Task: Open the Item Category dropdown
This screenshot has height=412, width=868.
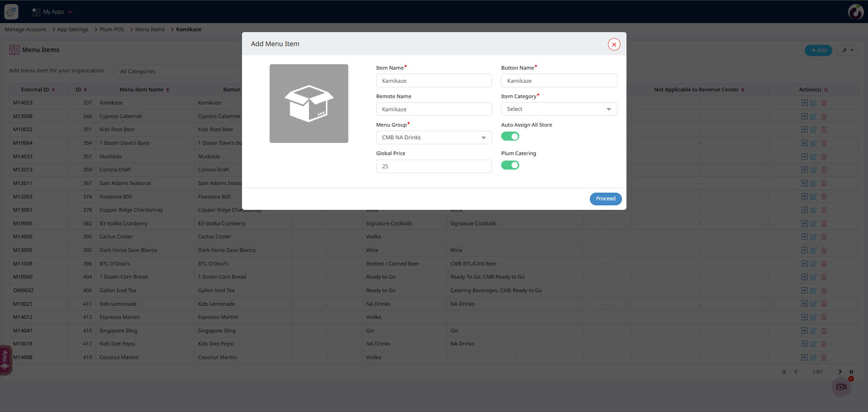Action: tap(559, 109)
